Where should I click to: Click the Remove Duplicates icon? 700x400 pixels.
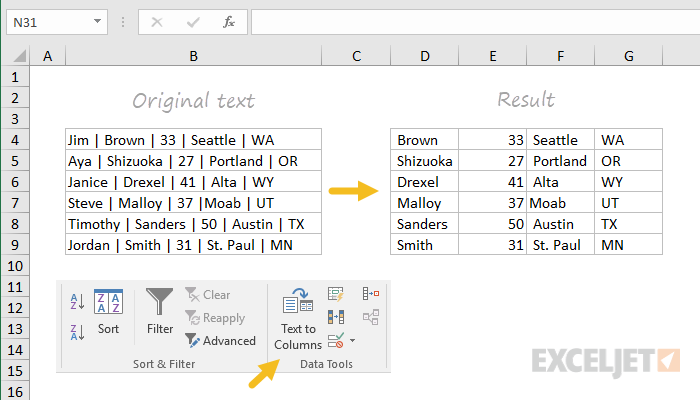(336, 317)
